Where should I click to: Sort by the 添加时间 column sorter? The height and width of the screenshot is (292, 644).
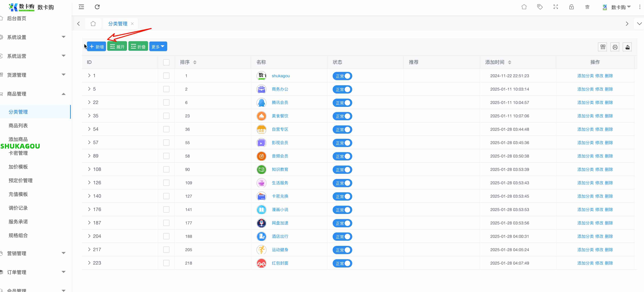pos(509,62)
